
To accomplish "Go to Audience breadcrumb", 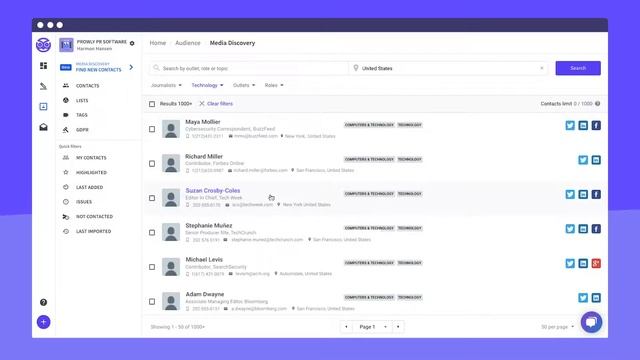I will click(x=188, y=43).
